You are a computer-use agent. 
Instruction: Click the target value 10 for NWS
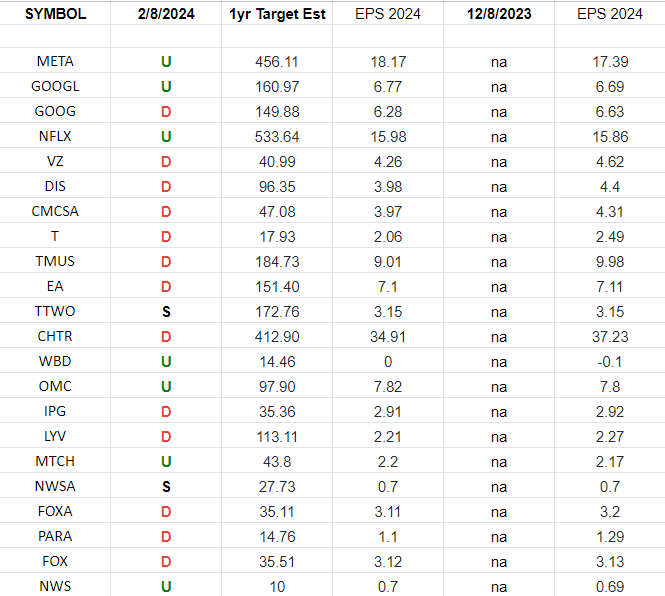point(277,587)
